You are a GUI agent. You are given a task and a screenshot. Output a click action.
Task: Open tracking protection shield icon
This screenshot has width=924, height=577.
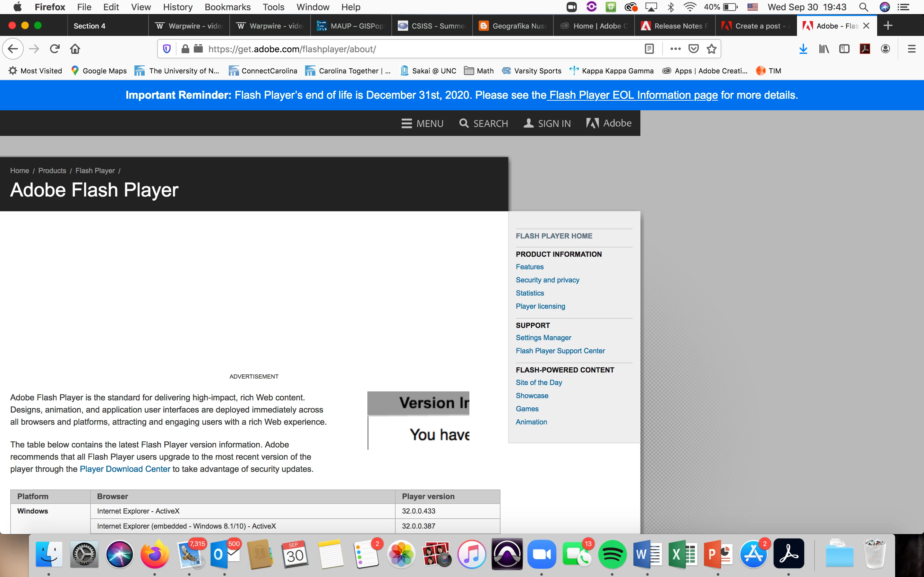167,49
